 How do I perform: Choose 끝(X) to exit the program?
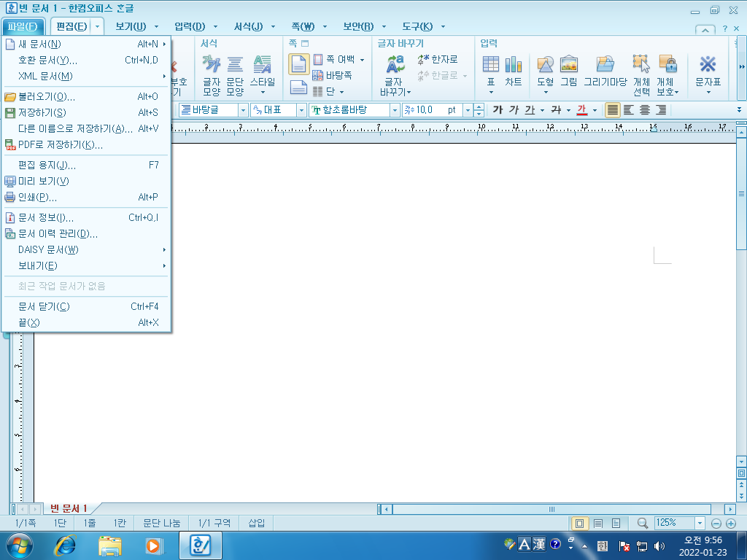point(86,323)
